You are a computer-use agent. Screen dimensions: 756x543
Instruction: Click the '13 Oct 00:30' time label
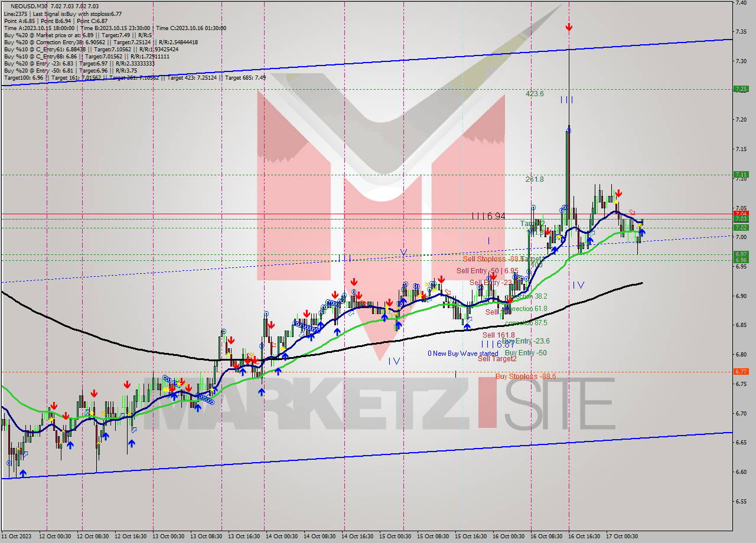click(170, 537)
